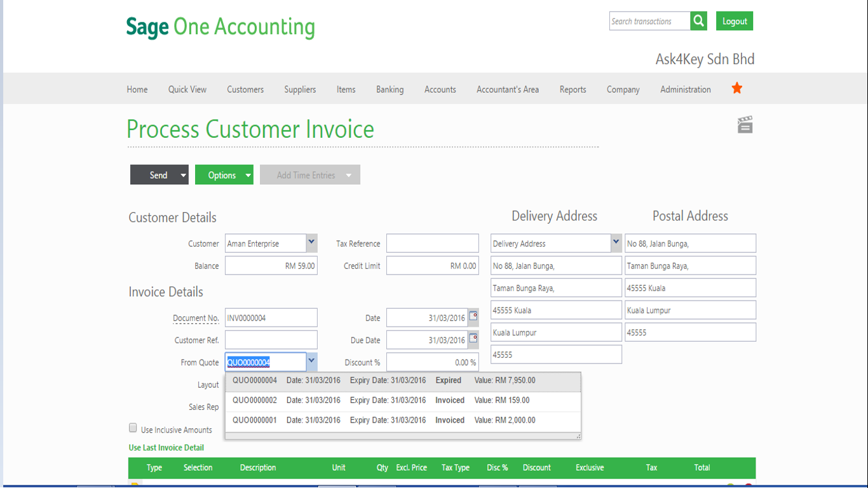Click the Customer Ref. input field
868x488 pixels.
[271, 340]
